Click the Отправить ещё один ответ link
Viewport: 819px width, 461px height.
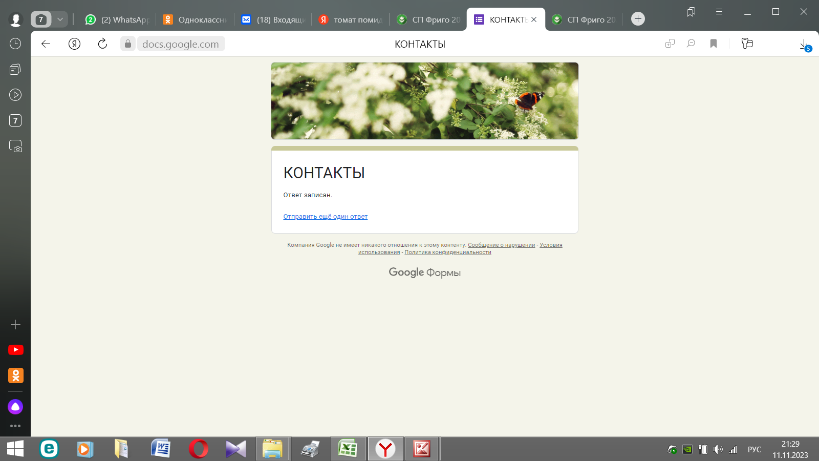click(325, 216)
